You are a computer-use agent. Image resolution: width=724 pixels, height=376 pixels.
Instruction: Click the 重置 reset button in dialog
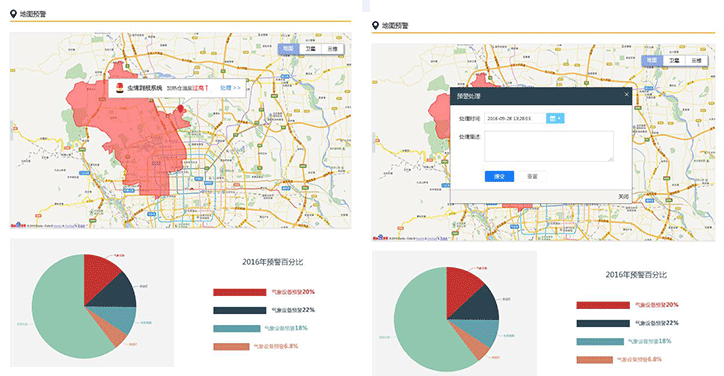pyautogui.click(x=532, y=176)
